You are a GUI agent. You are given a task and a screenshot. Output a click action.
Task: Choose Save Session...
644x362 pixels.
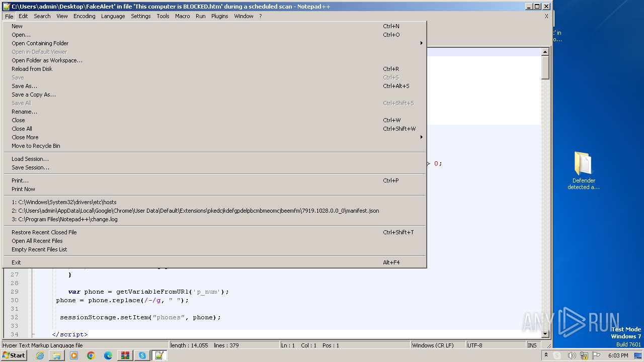(215, 167)
